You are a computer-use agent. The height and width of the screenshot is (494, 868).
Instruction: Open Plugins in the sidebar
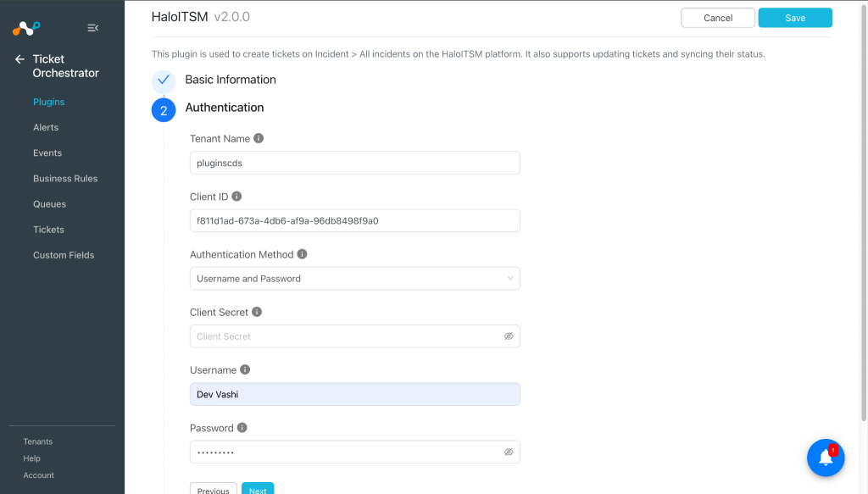(x=48, y=102)
